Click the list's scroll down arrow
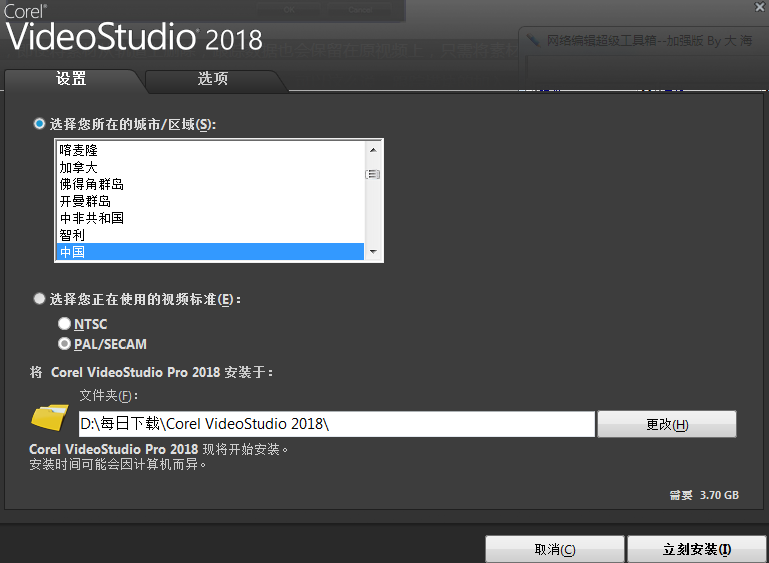Image resolution: width=769 pixels, height=563 pixels. [373, 252]
